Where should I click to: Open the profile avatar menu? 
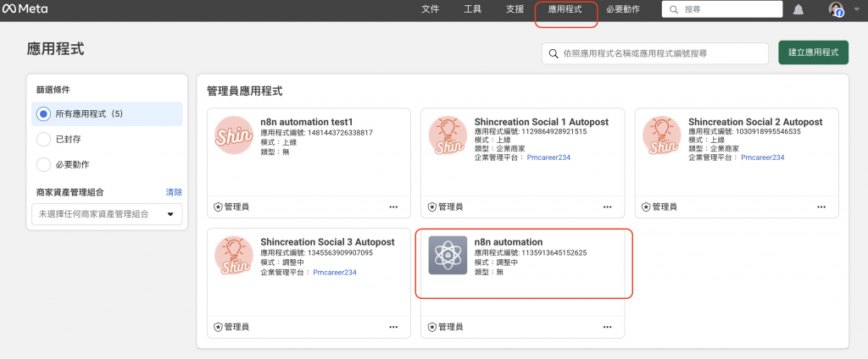pos(836,9)
